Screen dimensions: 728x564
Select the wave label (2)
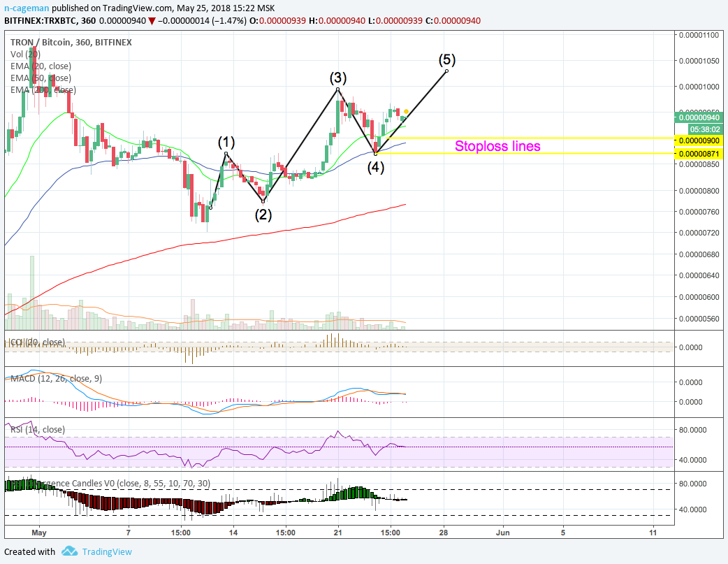coord(263,215)
